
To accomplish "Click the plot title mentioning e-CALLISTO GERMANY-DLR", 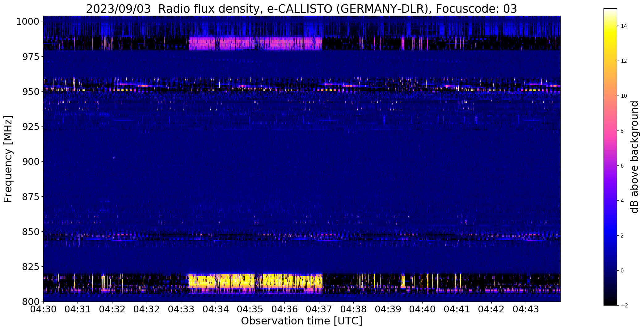I will click(x=301, y=9).
